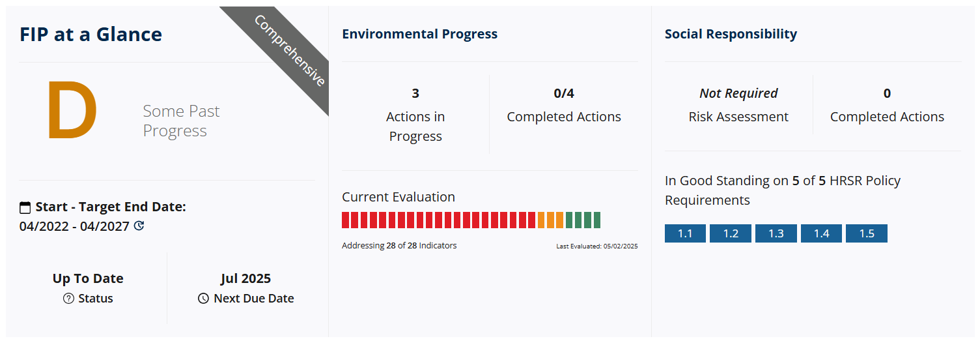Click the history clock icon after 04/2027
The height and width of the screenshot is (341, 980).
click(x=139, y=226)
